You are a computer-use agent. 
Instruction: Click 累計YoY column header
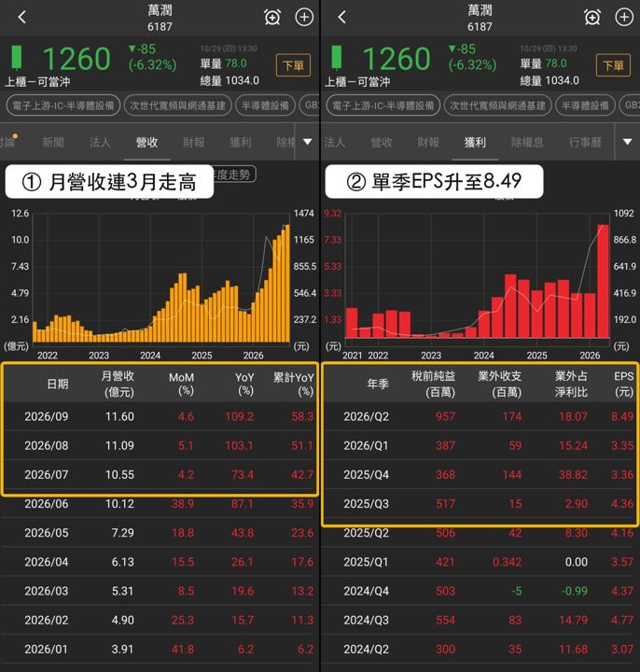coord(294,384)
